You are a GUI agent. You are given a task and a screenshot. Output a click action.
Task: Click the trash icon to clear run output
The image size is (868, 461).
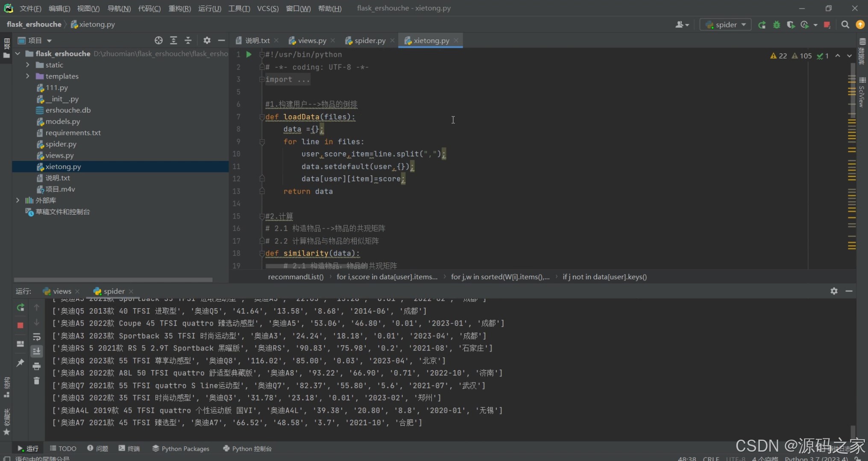click(37, 381)
